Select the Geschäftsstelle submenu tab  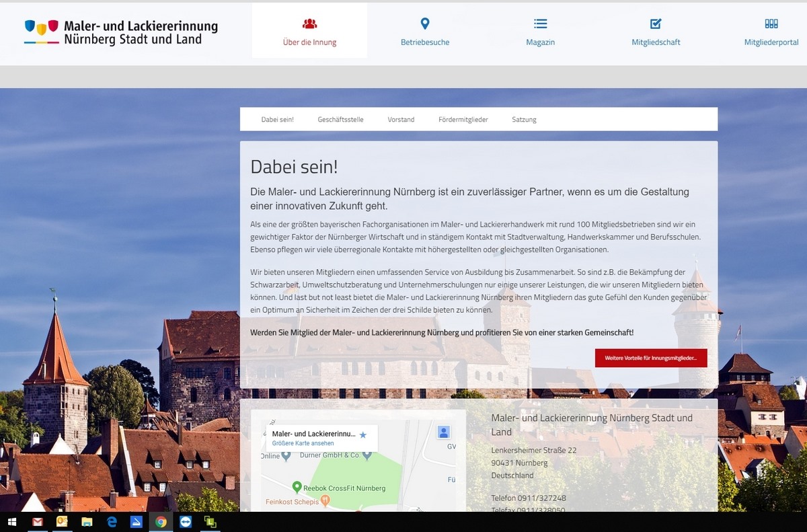pyautogui.click(x=341, y=120)
